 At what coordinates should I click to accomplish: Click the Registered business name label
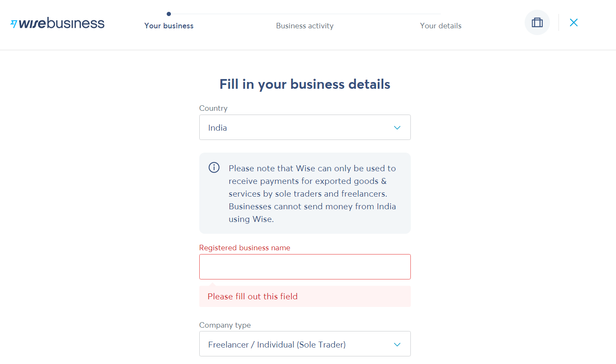click(x=245, y=248)
